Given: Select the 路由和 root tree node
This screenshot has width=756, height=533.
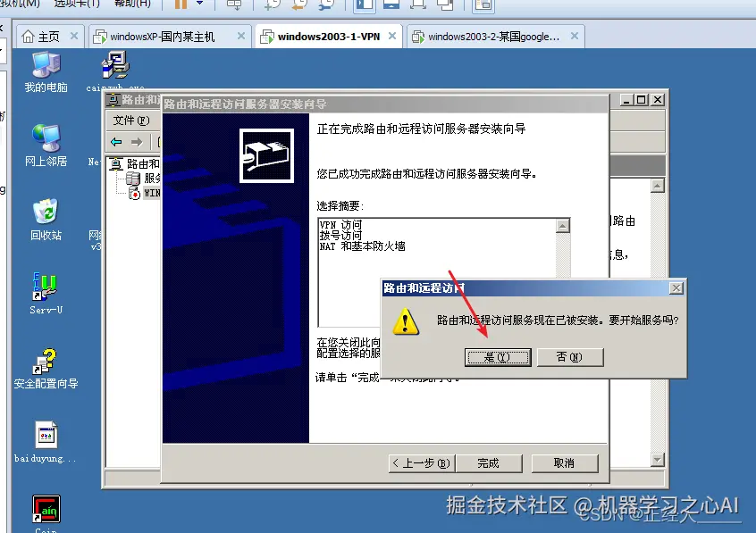Looking at the screenshot, I should [x=136, y=164].
